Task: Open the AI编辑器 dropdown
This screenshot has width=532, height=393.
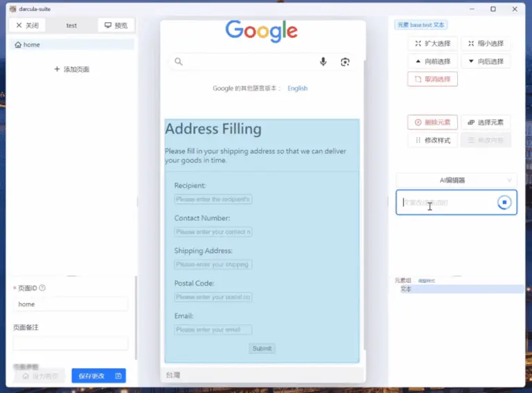Action: pyautogui.click(x=456, y=180)
